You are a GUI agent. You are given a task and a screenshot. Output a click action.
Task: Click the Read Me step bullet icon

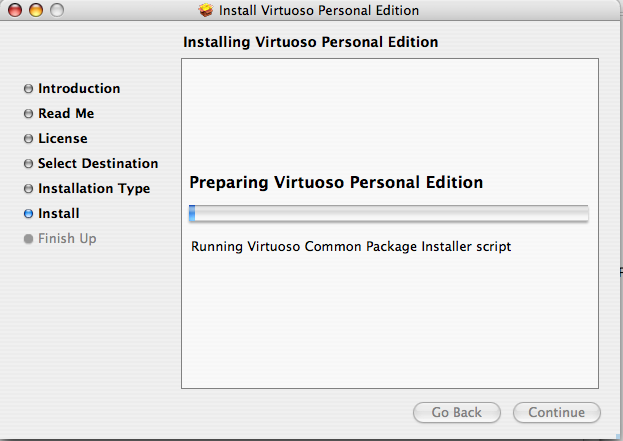pos(28,114)
